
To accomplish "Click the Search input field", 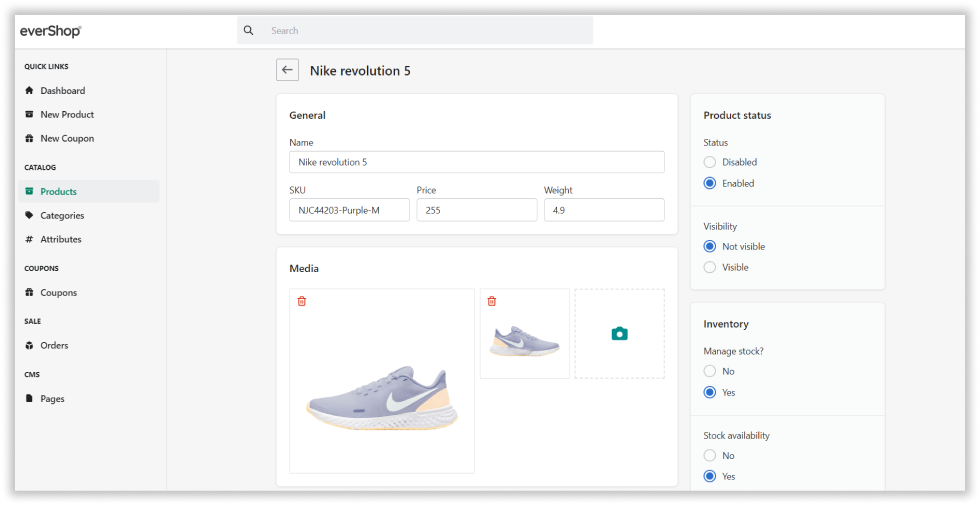I will tap(415, 30).
